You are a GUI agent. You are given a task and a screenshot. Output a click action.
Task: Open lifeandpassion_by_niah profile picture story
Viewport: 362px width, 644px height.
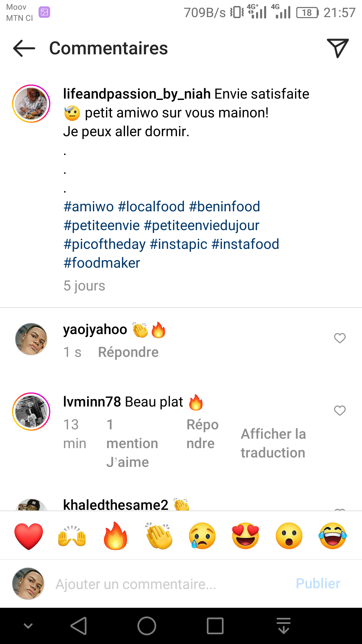tap(31, 104)
